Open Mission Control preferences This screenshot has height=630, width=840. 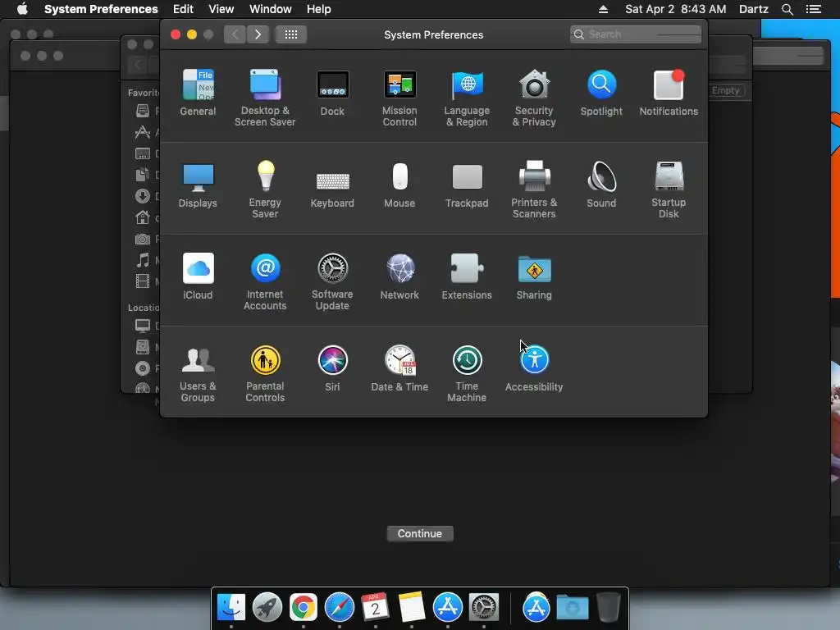tap(399, 98)
